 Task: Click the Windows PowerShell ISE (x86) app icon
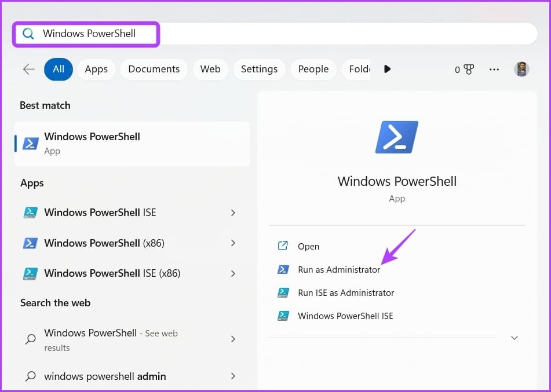(31, 274)
